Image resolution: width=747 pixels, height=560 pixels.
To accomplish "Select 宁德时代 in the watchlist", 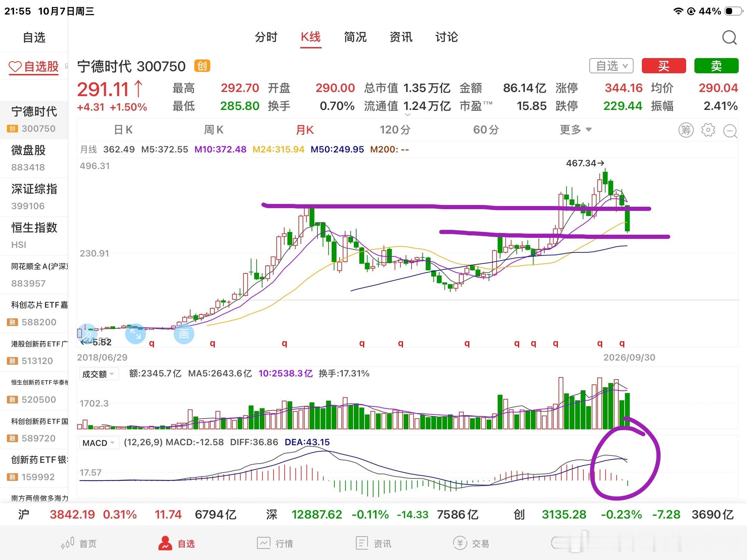I will (34, 120).
